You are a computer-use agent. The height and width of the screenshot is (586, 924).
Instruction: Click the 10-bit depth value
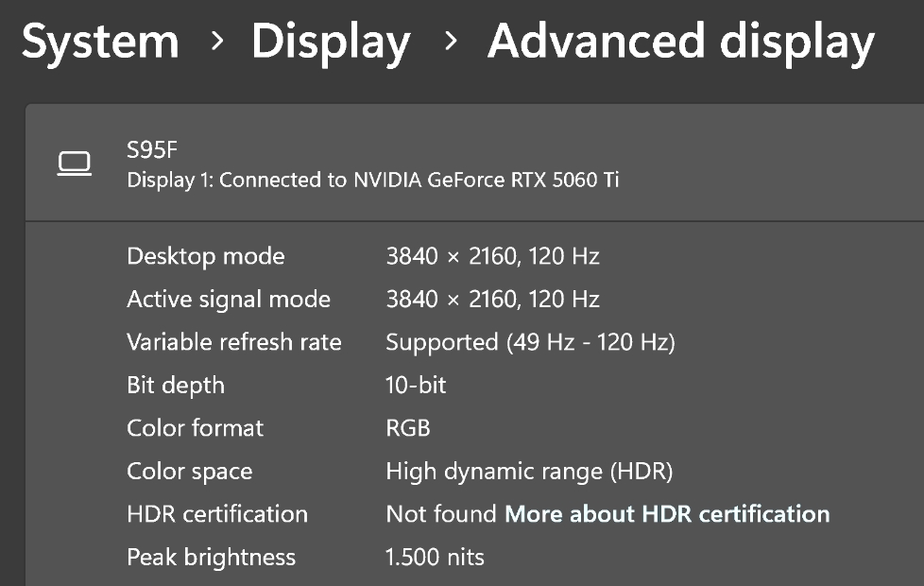[x=416, y=386]
